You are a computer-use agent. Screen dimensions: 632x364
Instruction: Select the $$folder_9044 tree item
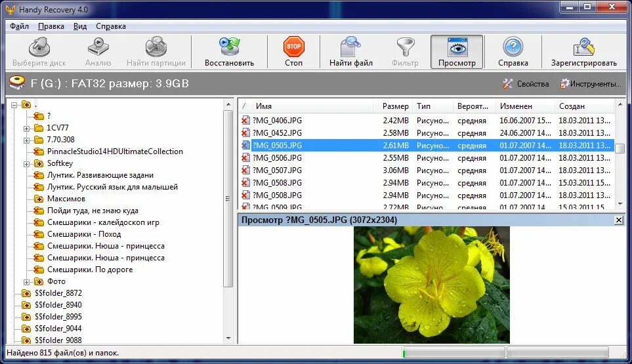(x=58, y=329)
